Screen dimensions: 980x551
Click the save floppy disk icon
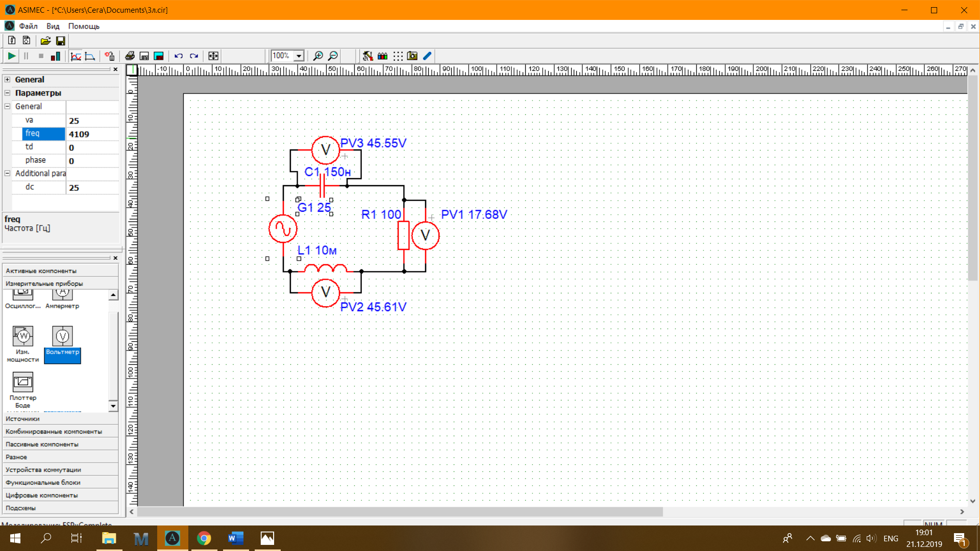tap(60, 41)
